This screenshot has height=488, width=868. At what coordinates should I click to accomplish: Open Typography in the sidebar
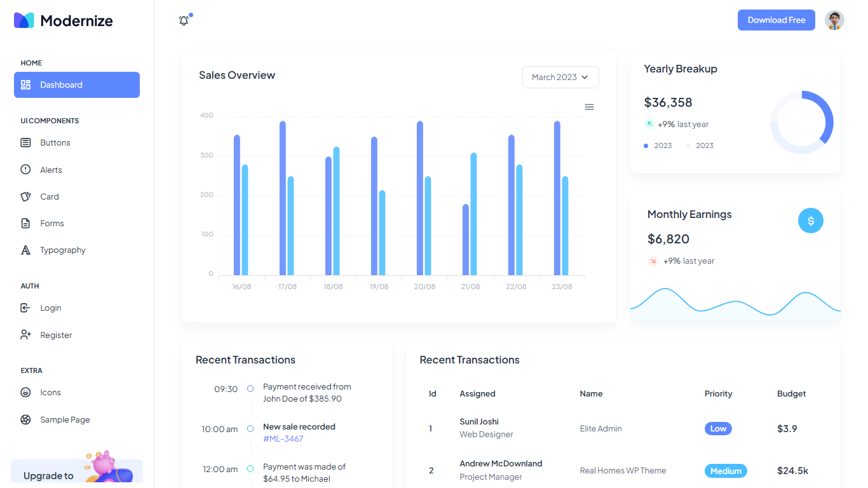(x=63, y=250)
